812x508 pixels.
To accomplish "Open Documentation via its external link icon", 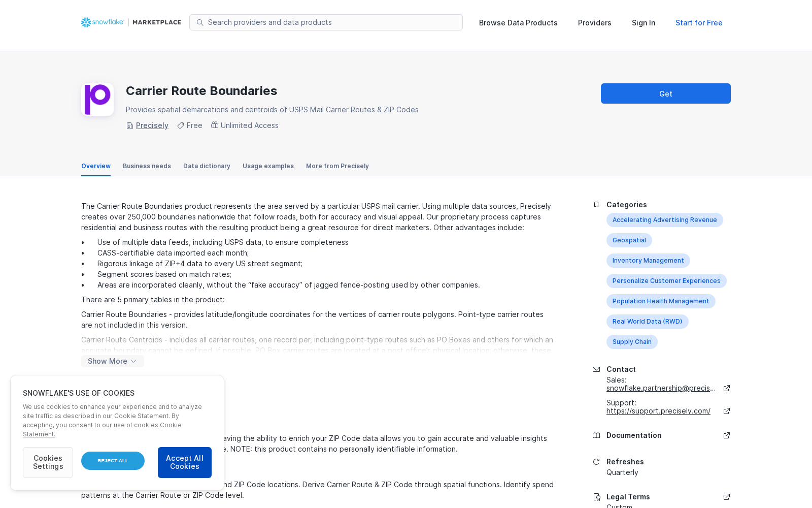I will point(727,435).
